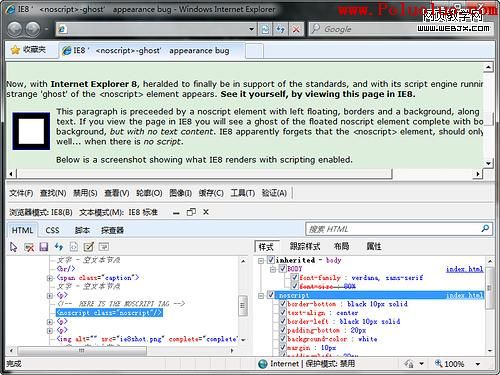Expand the first <p> node below the noscript element
The image size is (500, 375).
coord(50,322)
